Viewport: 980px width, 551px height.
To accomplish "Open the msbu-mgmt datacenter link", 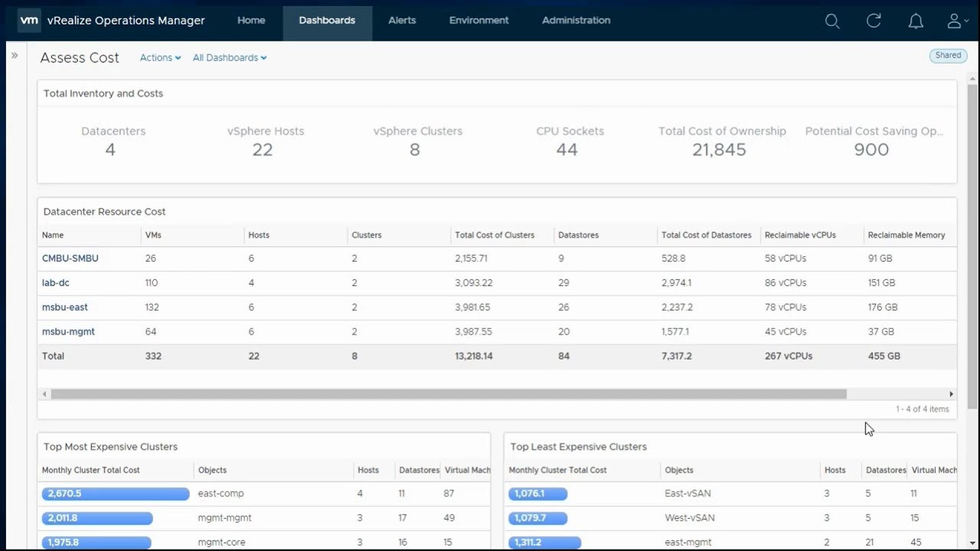I will point(68,331).
